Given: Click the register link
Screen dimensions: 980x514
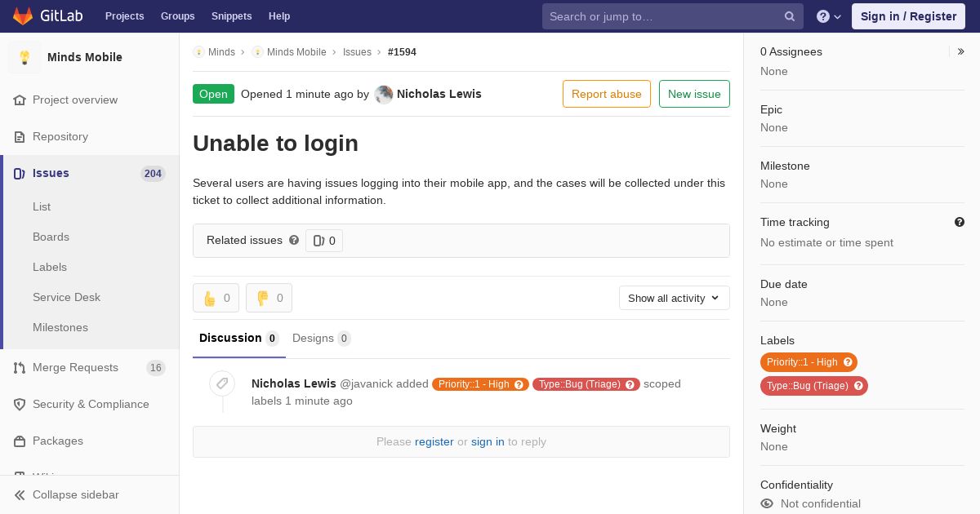Looking at the screenshot, I should pyautogui.click(x=434, y=441).
